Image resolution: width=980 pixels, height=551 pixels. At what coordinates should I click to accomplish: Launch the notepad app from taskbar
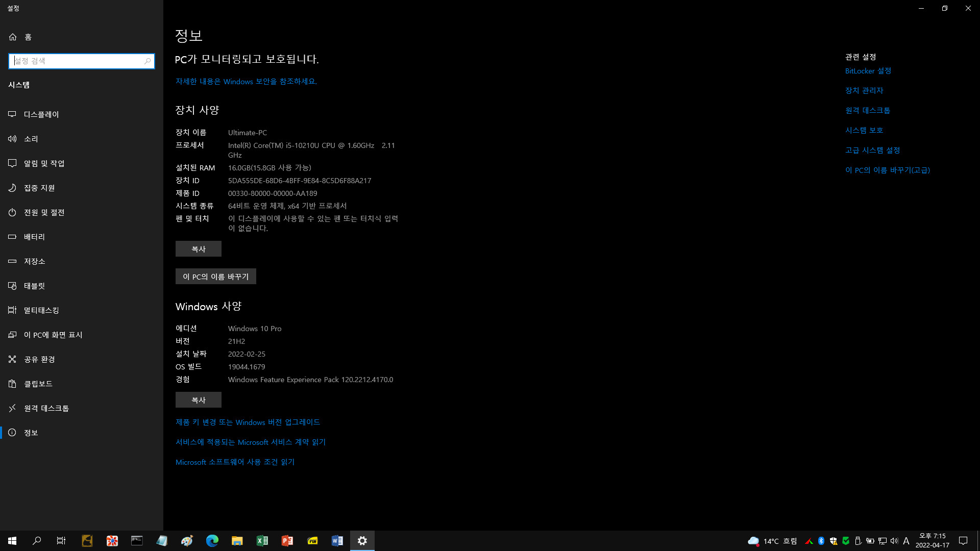(x=162, y=541)
